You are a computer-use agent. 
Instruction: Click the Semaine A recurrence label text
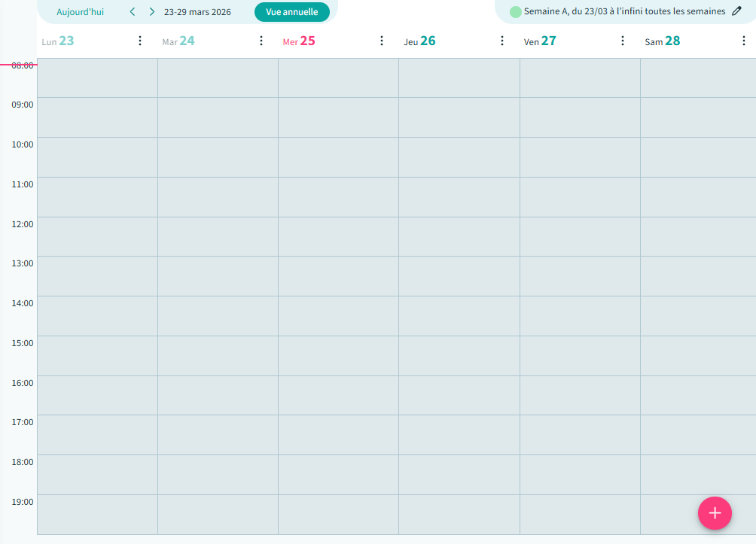click(624, 12)
